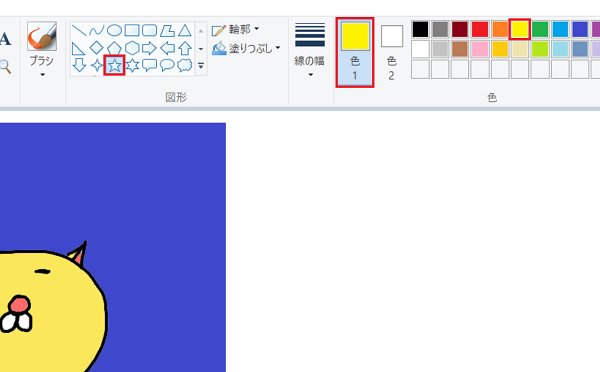Select the right arrow shape
The height and width of the screenshot is (372, 600).
[149, 48]
